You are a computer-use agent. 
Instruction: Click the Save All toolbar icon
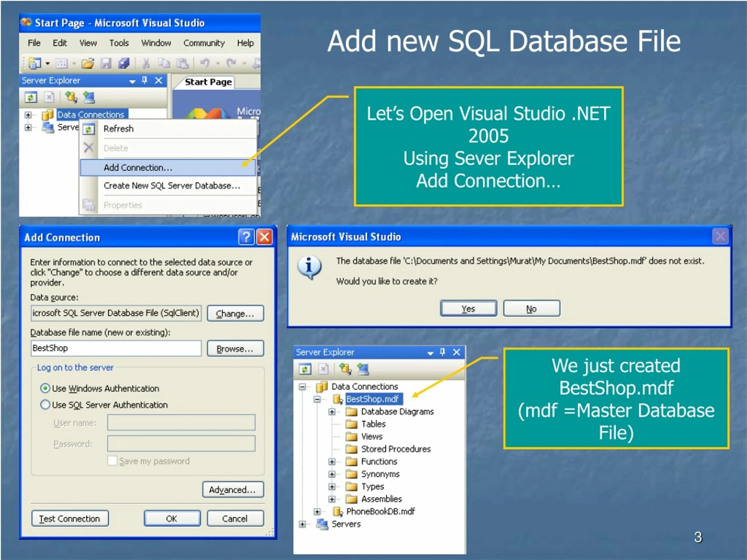(x=124, y=63)
